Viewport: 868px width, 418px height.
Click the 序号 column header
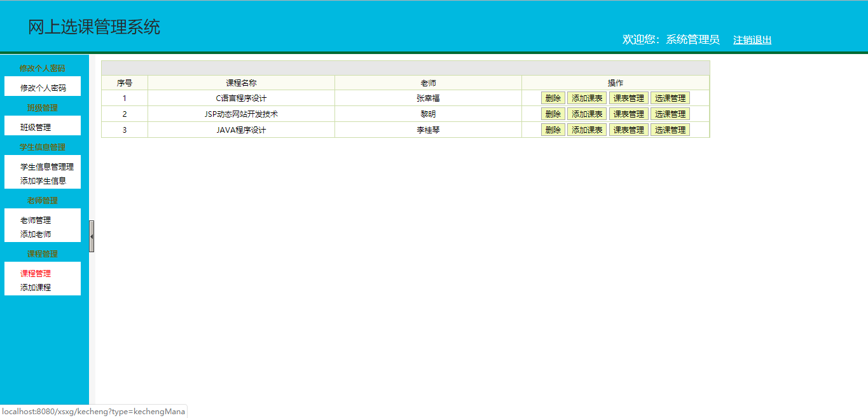pyautogui.click(x=125, y=83)
